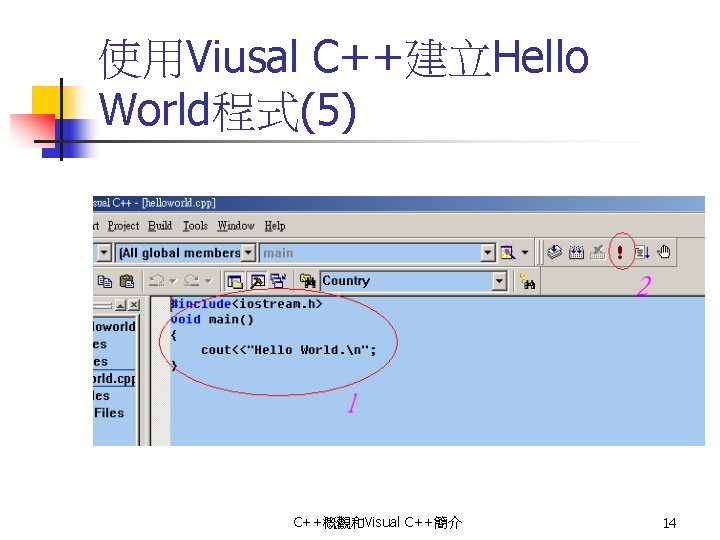
Task: Toggle the Output window icon
Action: pos(258,281)
